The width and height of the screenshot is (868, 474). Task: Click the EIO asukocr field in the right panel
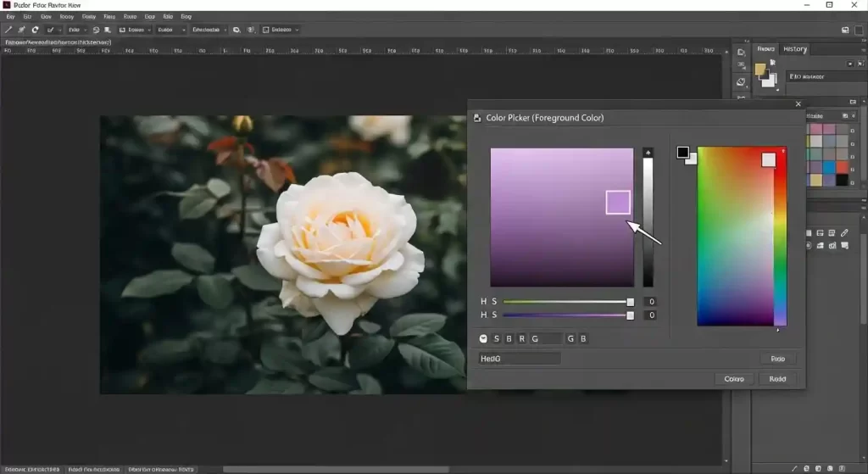click(x=826, y=76)
